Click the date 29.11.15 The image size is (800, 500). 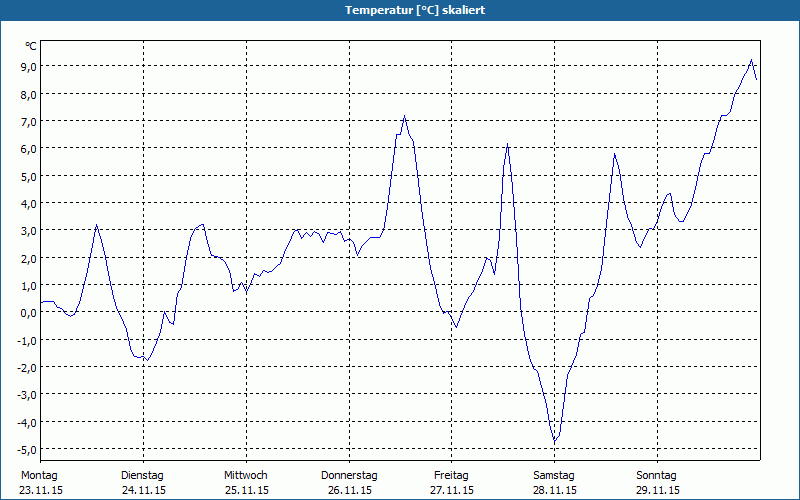(x=658, y=490)
